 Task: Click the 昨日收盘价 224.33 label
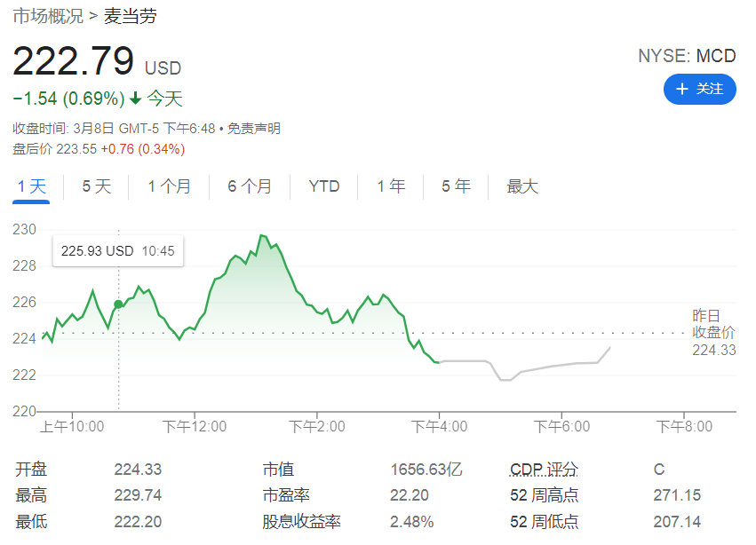coord(714,333)
